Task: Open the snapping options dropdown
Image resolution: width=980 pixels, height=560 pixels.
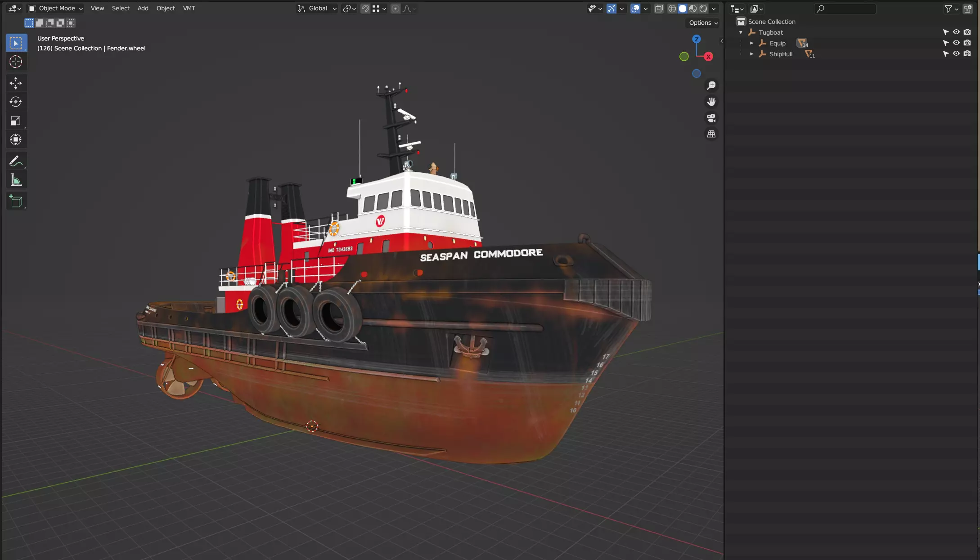Action: [380, 9]
